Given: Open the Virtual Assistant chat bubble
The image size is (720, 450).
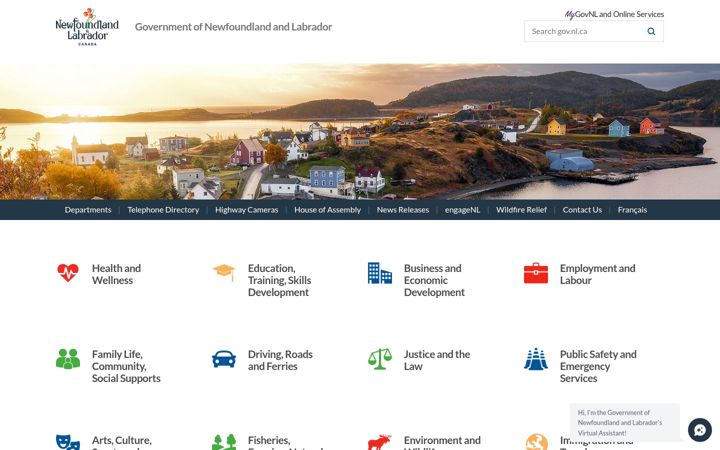Looking at the screenshot, I should [700, 430].
